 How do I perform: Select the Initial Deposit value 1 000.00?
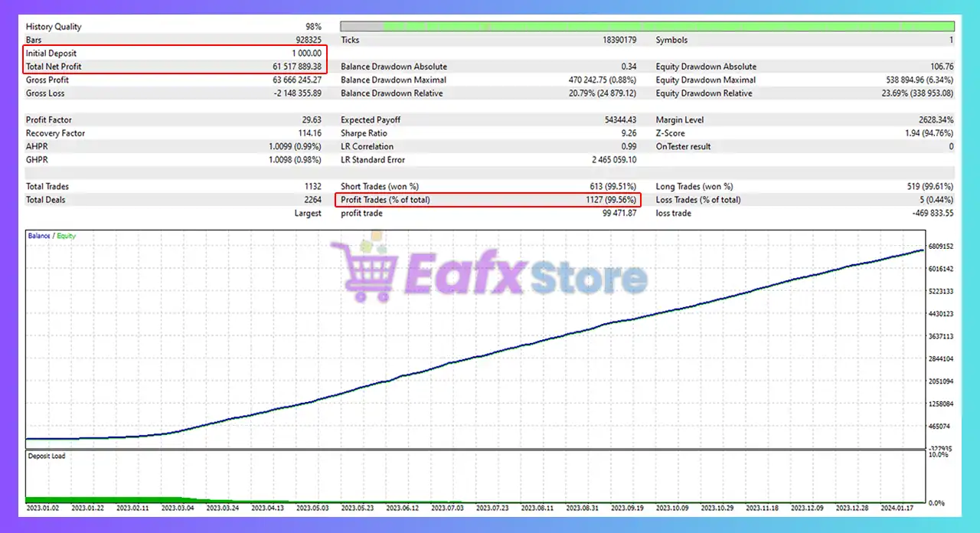306,54
